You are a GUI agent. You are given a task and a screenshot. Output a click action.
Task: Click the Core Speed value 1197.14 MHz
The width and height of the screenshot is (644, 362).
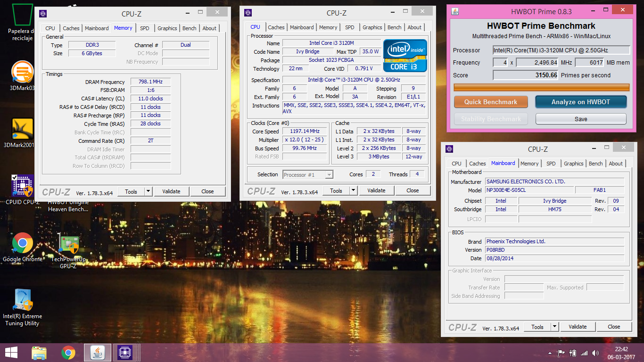305,132
